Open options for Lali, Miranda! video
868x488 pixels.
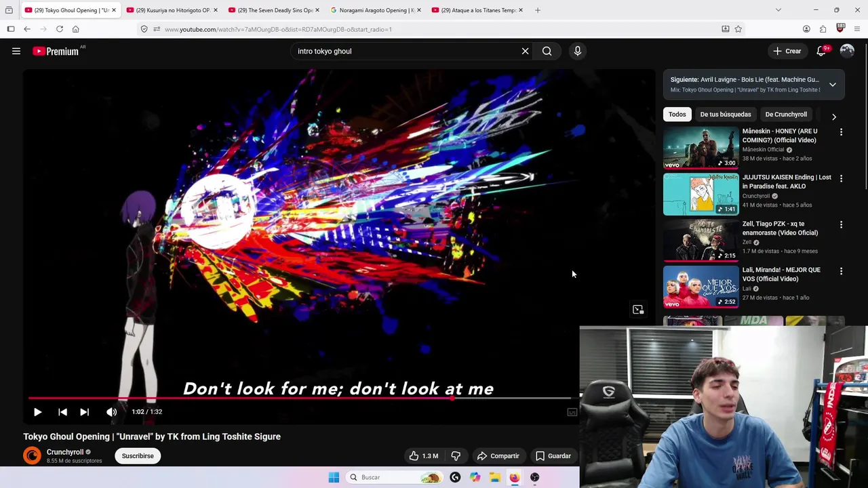841,271
